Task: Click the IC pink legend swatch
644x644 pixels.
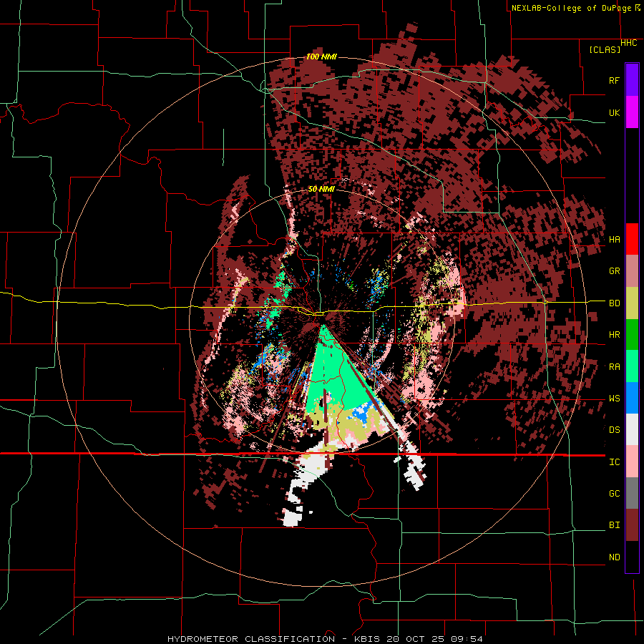Action: [632, 462]
